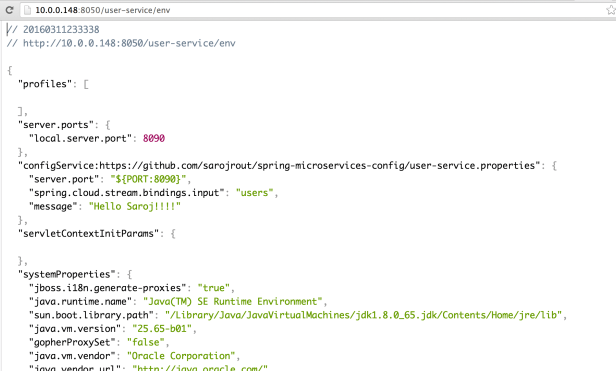This screenshot has width=616, height=371.
Task: Select the "servletContextInitParams" key
Action: tap(88, 234)
